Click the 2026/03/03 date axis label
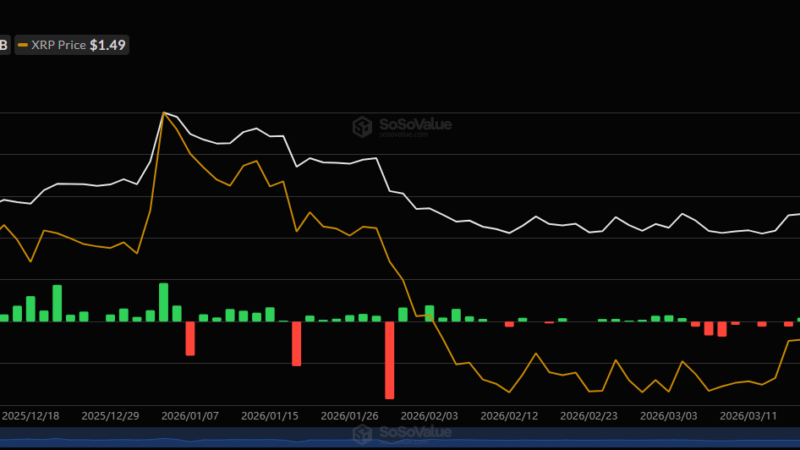 [668, 416]
